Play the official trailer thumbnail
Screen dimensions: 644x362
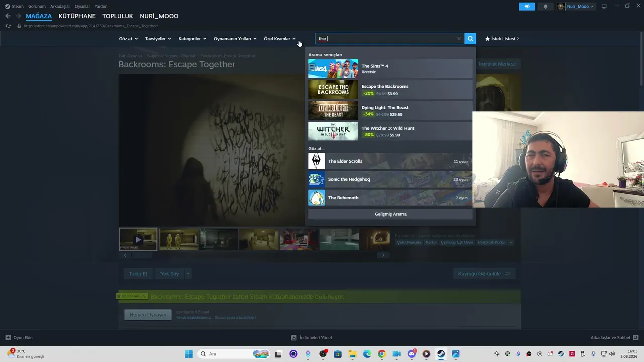(138, 239)
